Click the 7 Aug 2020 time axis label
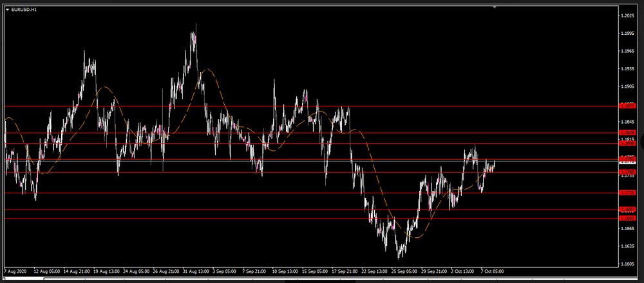Viewport: 644px width, 283px height. pos(17,271)
